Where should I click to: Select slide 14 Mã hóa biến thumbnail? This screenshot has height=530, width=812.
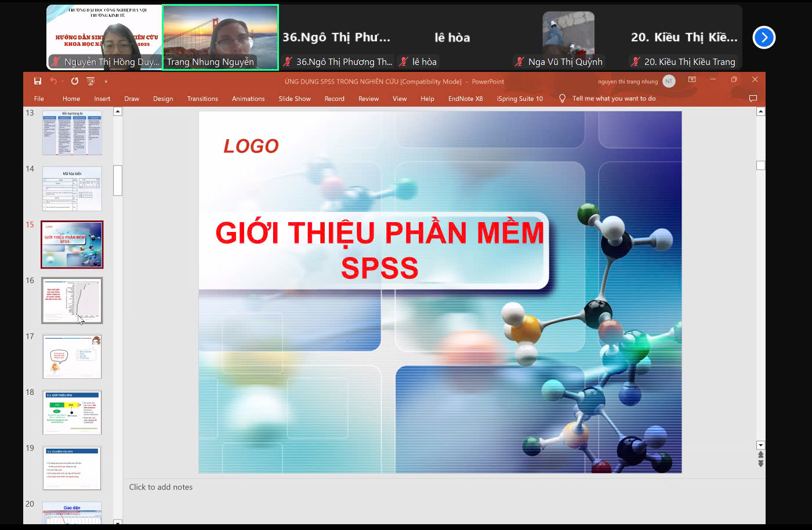click(x=72, y=189)
